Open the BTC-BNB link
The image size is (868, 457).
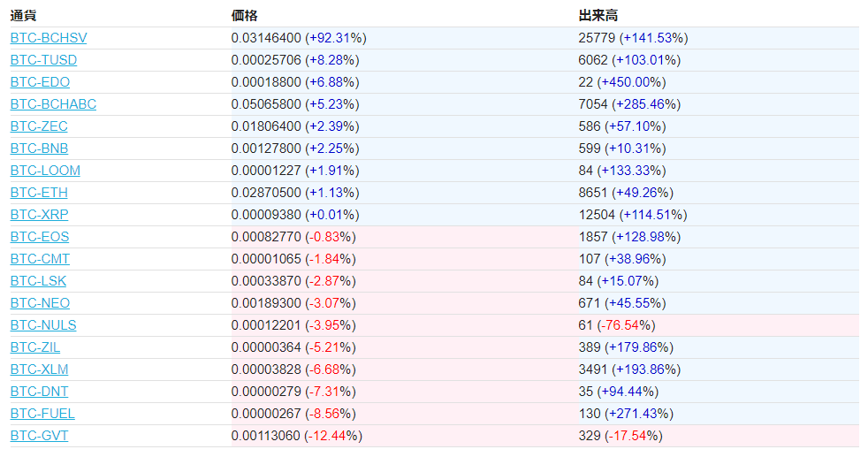[39, 149]
